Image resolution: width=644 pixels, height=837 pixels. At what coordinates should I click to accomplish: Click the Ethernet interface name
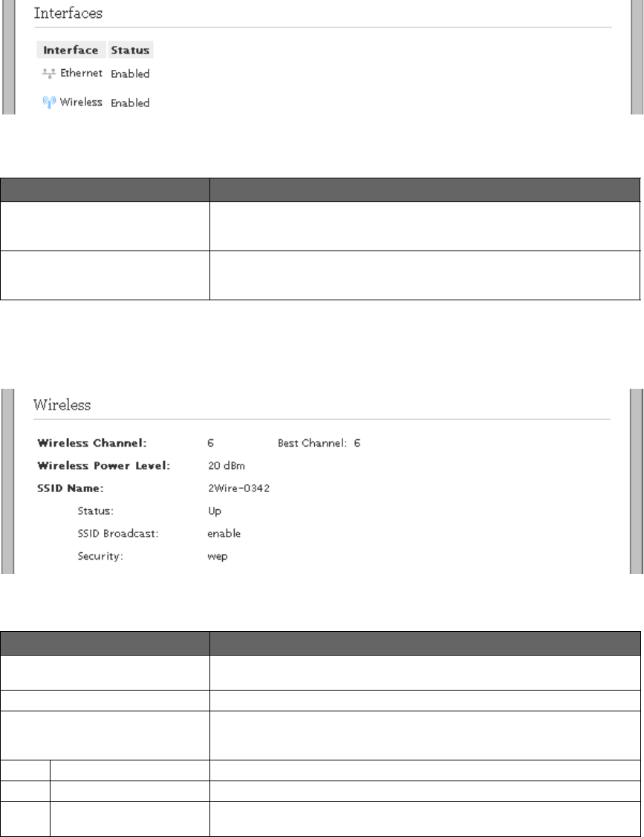coord(81,73)
